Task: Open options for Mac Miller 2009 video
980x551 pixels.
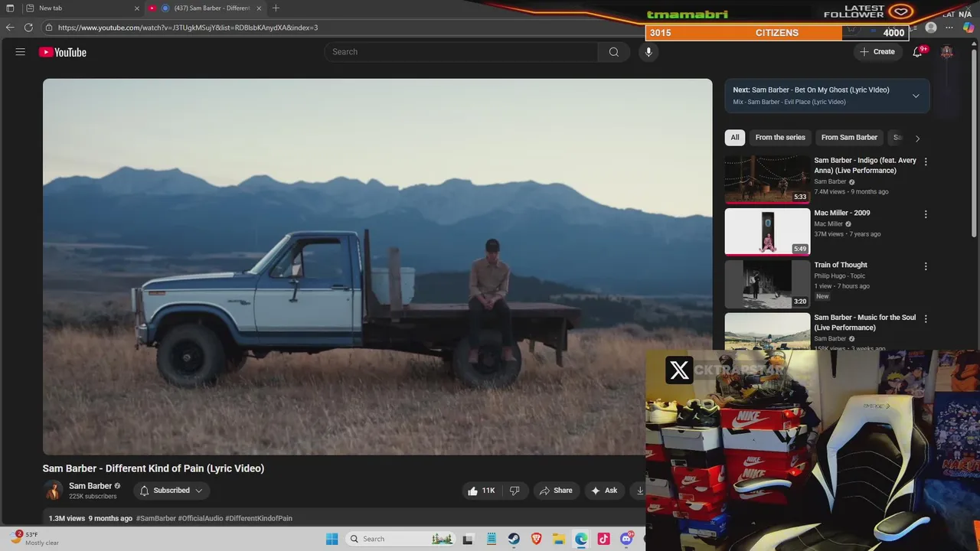Action: (926, 214)
